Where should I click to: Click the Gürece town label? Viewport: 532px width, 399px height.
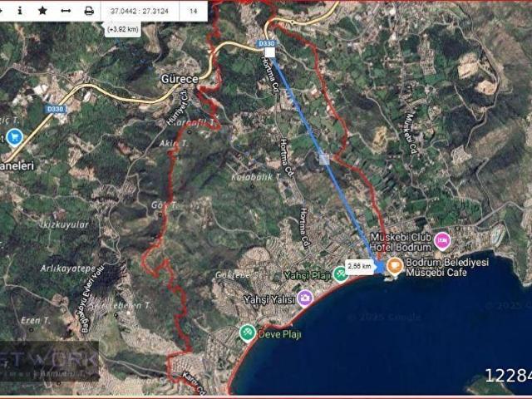(x=180, y=79)
